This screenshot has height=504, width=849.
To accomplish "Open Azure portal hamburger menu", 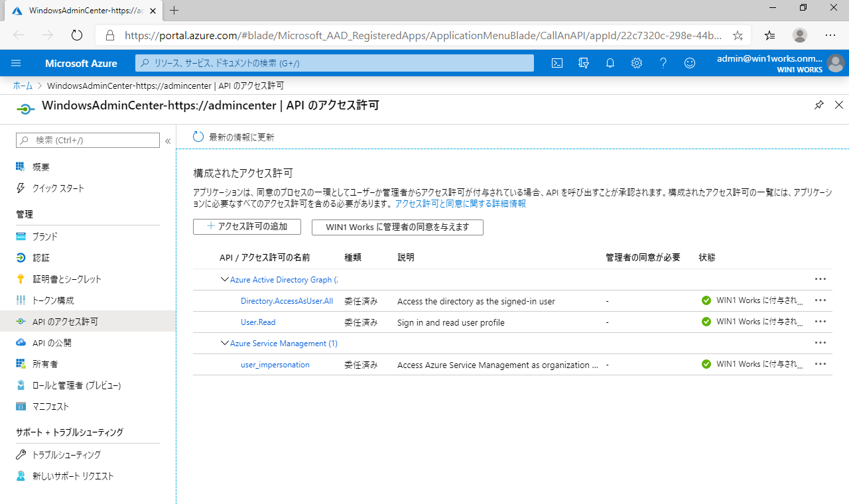I will tap(17, 63).
